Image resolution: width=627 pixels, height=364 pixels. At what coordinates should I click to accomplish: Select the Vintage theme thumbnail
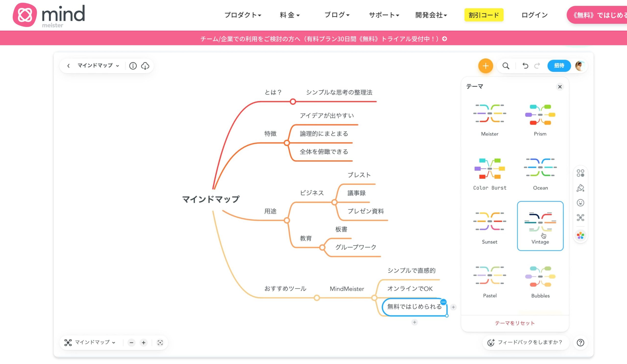[x=540, y=223]
